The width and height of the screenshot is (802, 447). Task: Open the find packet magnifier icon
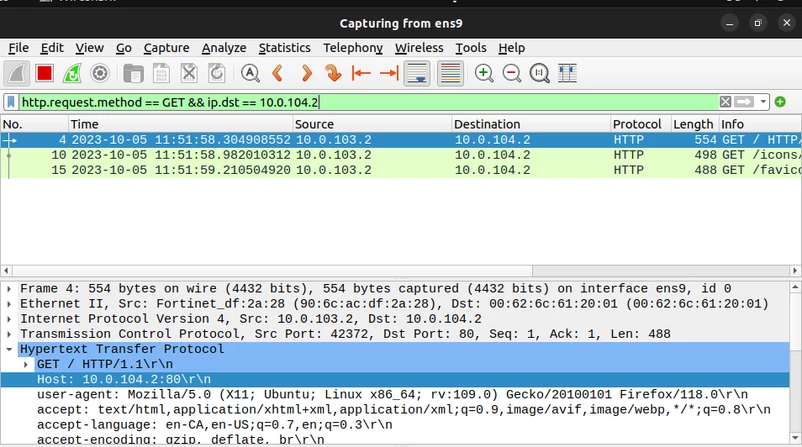pyautogui.click(x=250, y=74)
